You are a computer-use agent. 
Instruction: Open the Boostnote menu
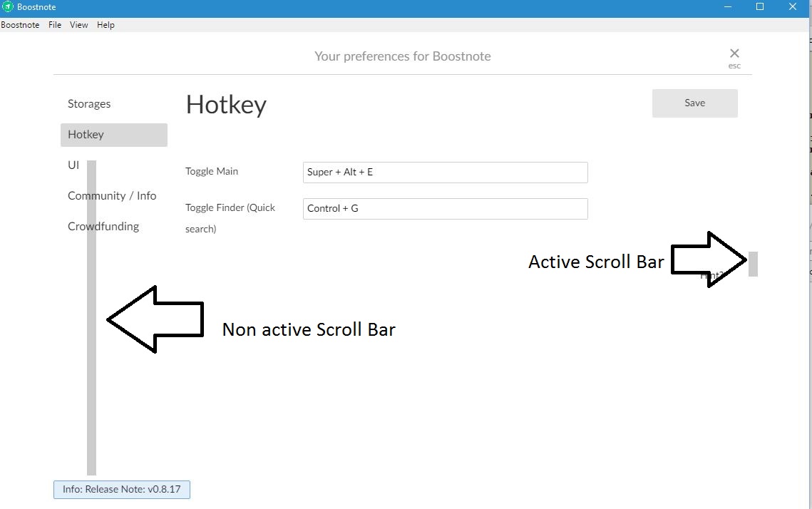click(20, 24)
